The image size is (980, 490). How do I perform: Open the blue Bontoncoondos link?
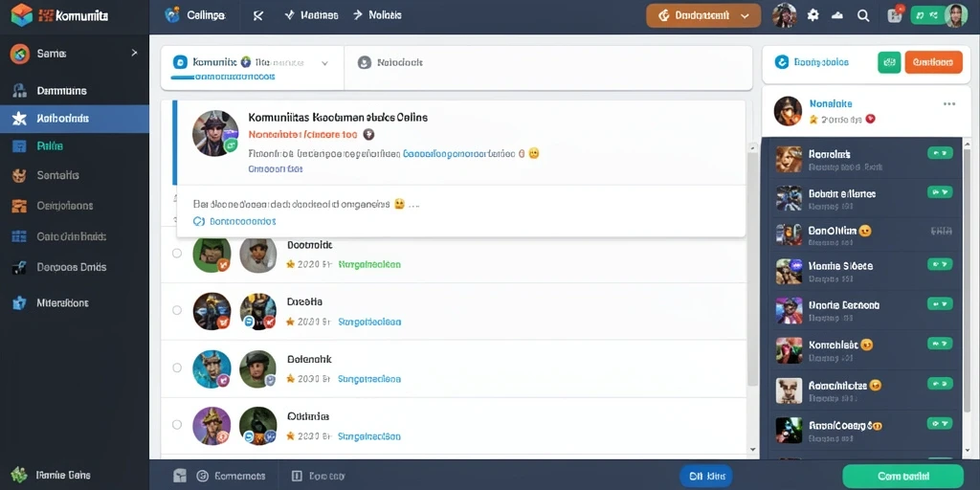[x=242, y=221]
